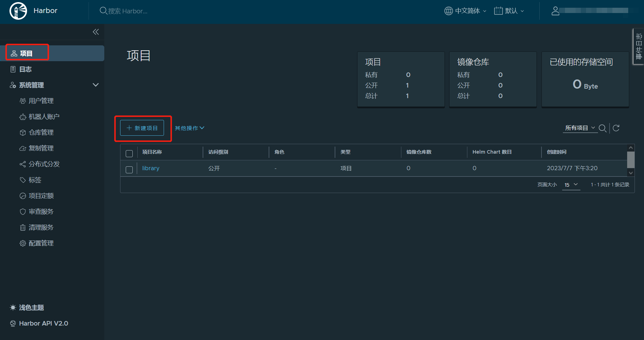The image size is (644, 340).
Task: Click 已使用的存储空间 card title
Action: pos(581,62)
